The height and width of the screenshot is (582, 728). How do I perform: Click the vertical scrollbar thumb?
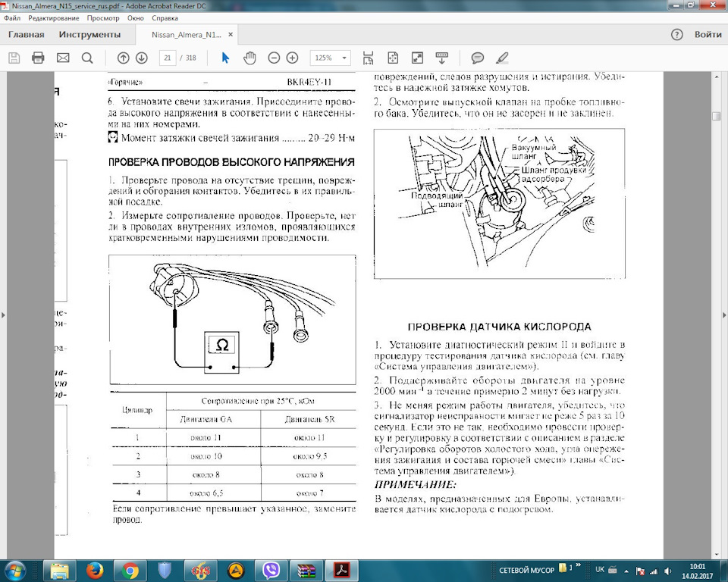717,116
